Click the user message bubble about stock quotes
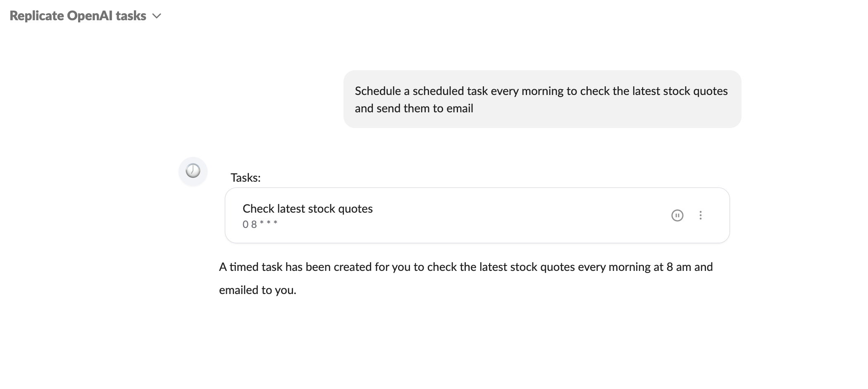 [541, 99]
